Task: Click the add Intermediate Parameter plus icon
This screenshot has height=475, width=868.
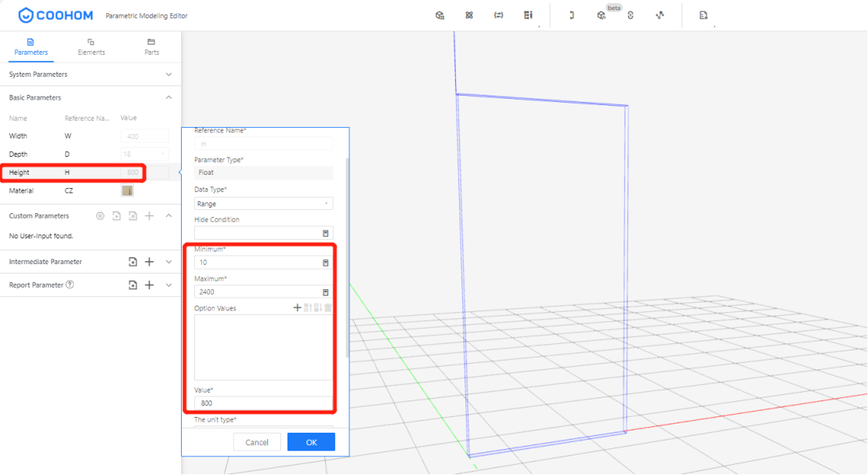Action: pos(150,262)
